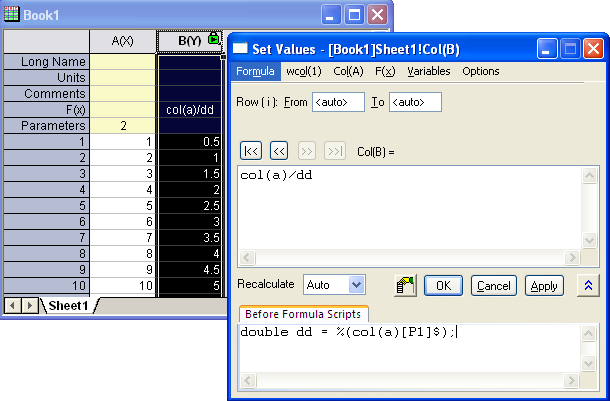Image resolution: width=610 pixels, height=401 pixels.
Task: Click scripts box vertical scroll up arrow
Action: click(x=589, y=333)
